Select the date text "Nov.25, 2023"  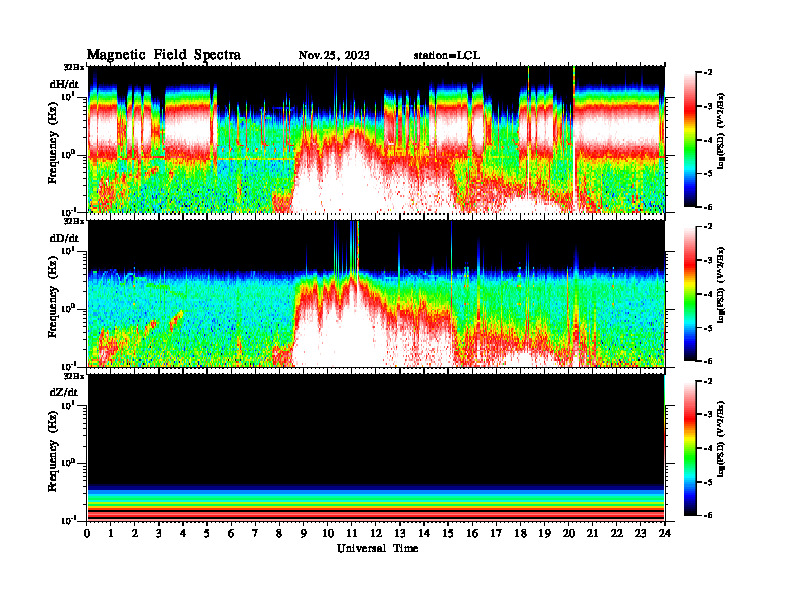tap(334, 55)
